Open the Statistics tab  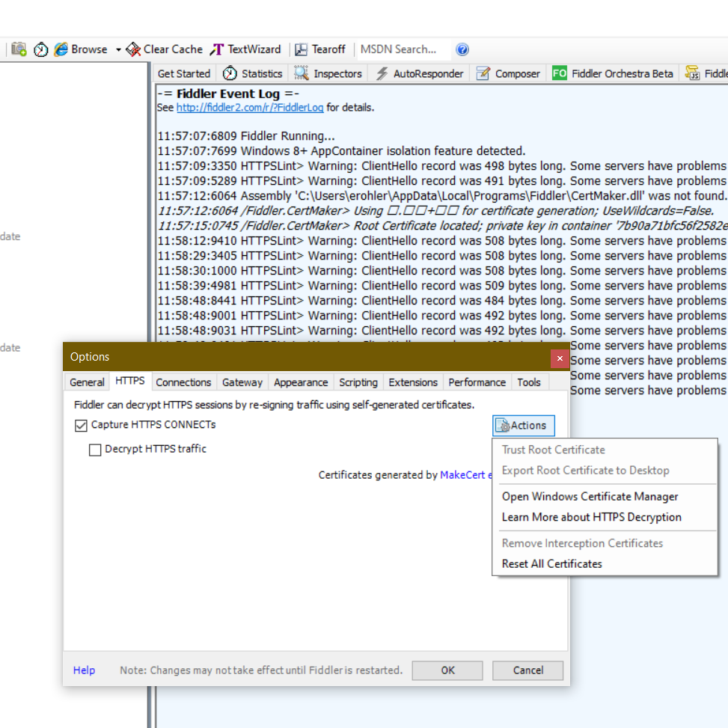point(253,74)
